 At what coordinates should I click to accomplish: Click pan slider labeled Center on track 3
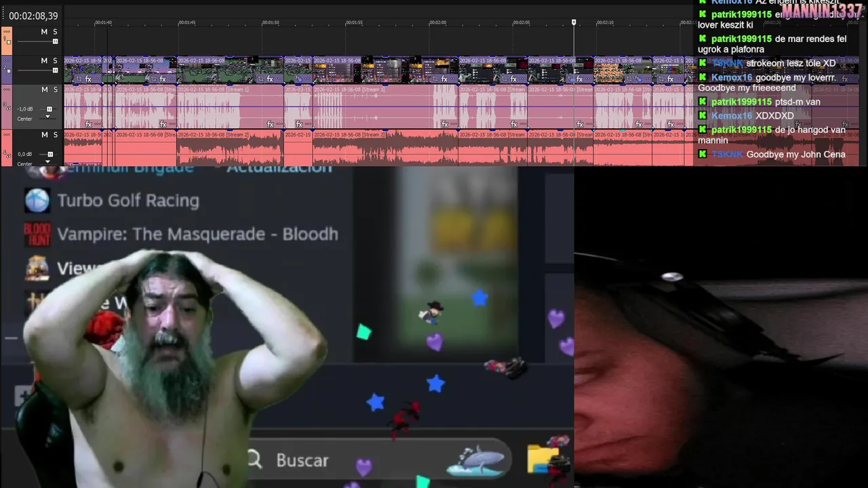coord(47,118)
